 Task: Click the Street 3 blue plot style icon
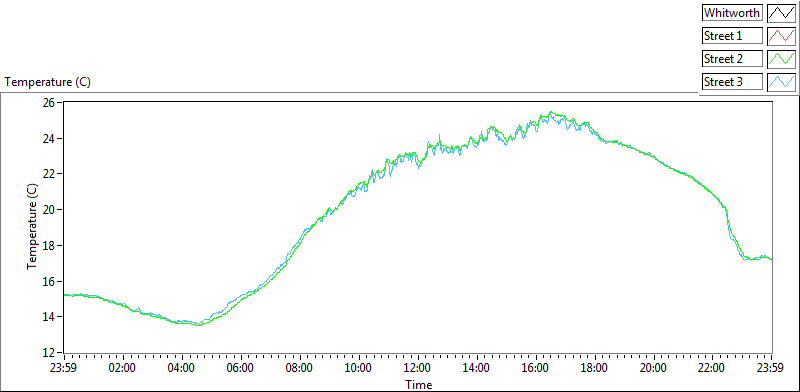click(781, 82)
